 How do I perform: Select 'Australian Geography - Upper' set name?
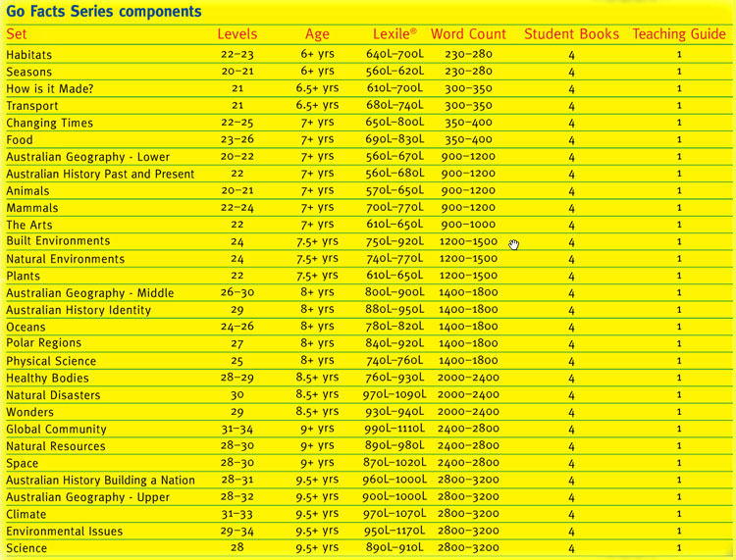click(x=87, y=497)
